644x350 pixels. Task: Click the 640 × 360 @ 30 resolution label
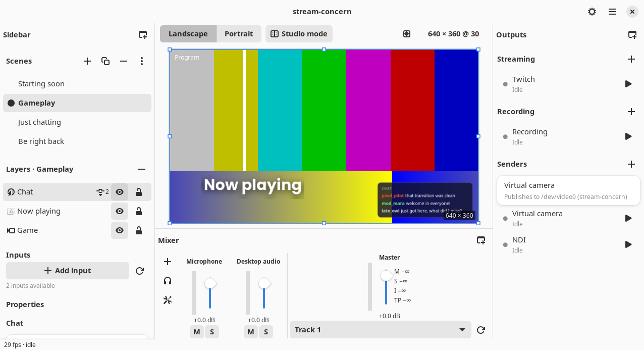(453, 34)
